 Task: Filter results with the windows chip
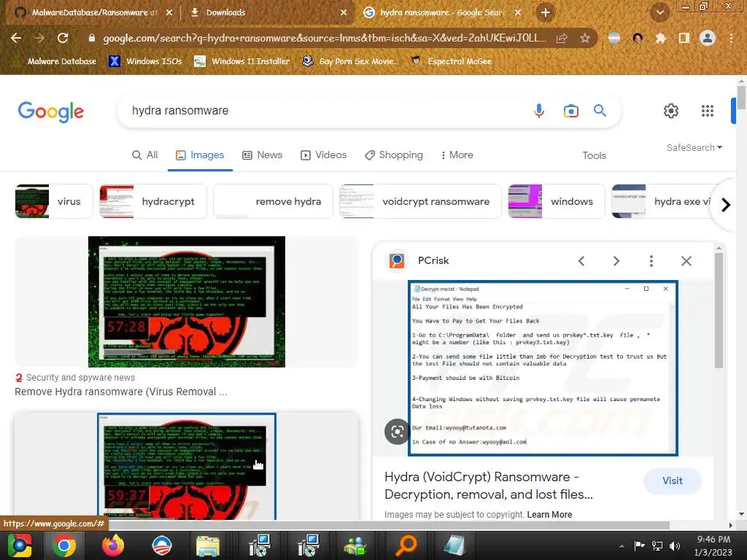coord(557,201)
